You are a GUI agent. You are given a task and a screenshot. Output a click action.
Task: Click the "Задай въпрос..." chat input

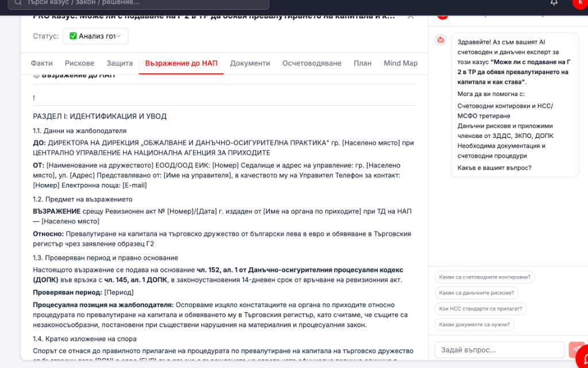pyautogui.click(x=500, y=350)
